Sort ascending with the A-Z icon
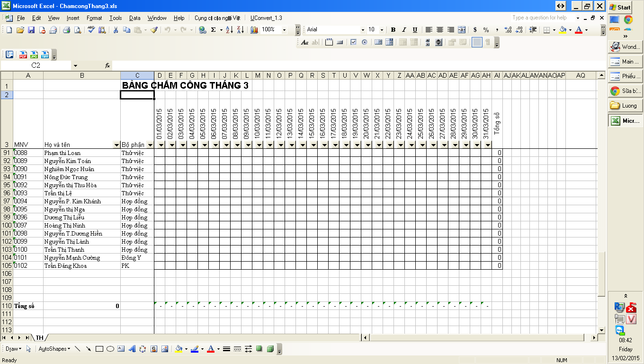This screenshot has width=644, height=364. [229, 30]
